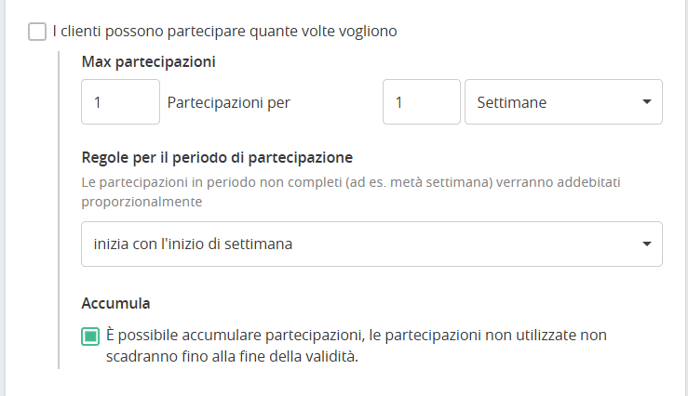Click 'Regole per il periodo di partecipazione' heading

coord(217,157)
